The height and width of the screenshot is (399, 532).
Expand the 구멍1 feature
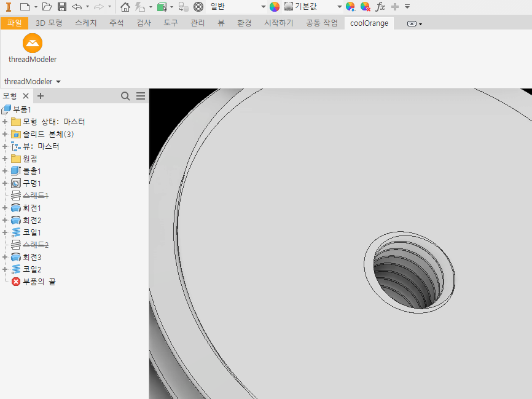pyautogui.click(x=5, y=183)
